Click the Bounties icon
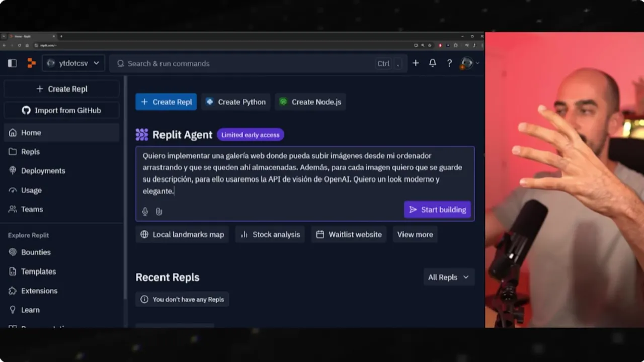The height and width of the screenshot is (362, 644). click(13, 252)
